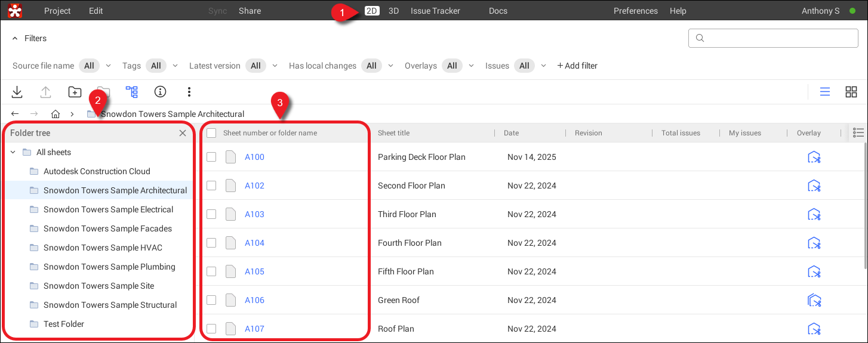This screenshot has width=868, height=343.
Task: Click the add new folder icon
Action: click(75, 92)
